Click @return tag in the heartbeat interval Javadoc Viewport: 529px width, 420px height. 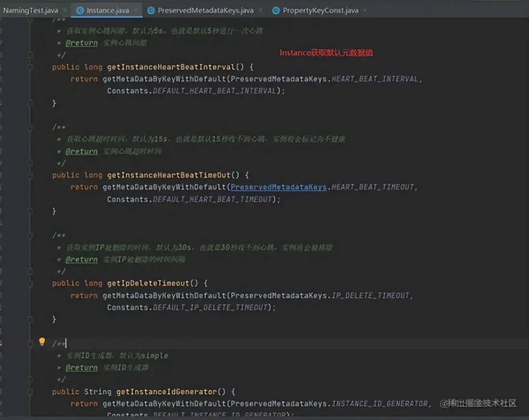pos(81,43)
